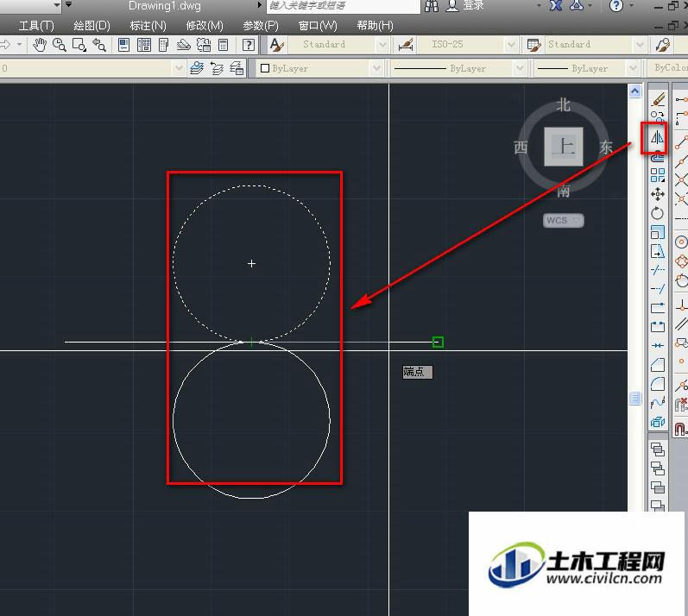Open the 工具(T) menu
Screen dimensions: 688x616
coord(36,26)
